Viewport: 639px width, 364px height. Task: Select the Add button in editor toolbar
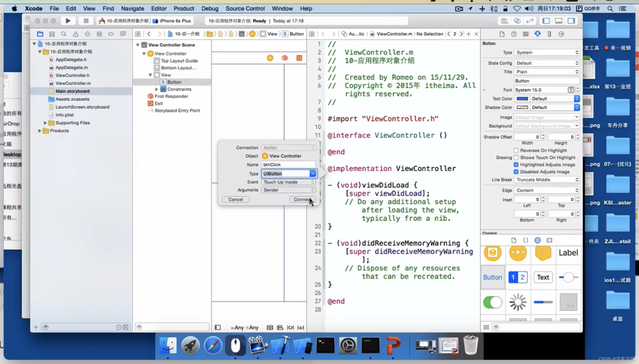coord(469,34)
